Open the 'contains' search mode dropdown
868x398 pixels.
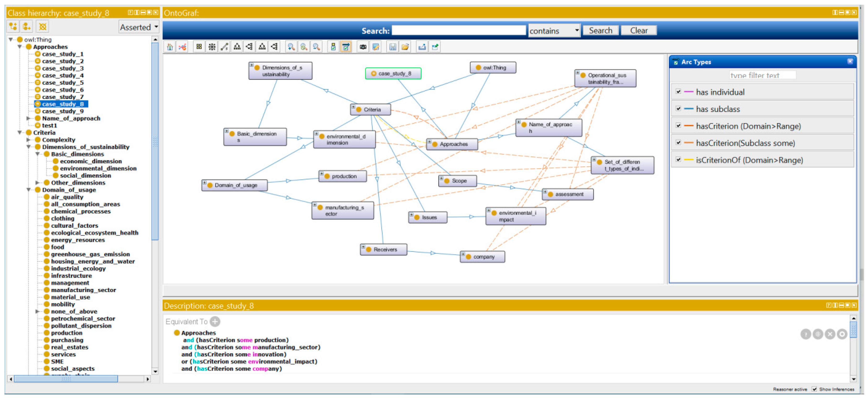click(x=554, y=31)
